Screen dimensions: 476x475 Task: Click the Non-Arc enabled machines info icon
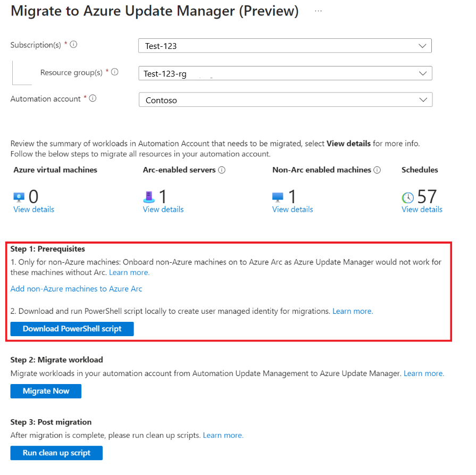(377, 170)
